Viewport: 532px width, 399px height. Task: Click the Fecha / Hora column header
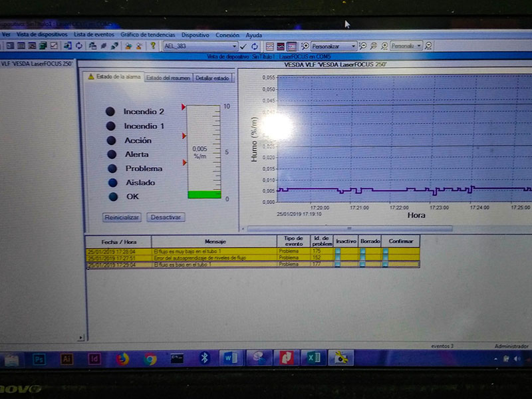tap(118, 242)
